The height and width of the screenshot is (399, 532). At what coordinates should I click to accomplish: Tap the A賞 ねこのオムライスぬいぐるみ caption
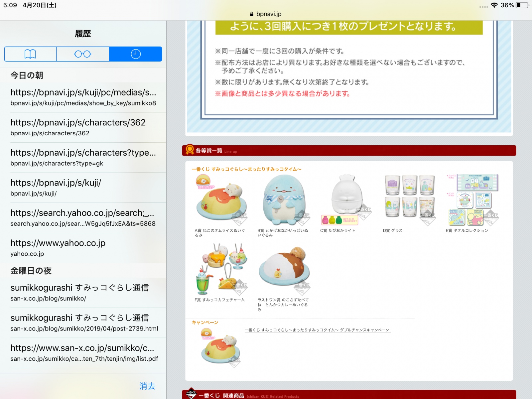coord(219,232)
